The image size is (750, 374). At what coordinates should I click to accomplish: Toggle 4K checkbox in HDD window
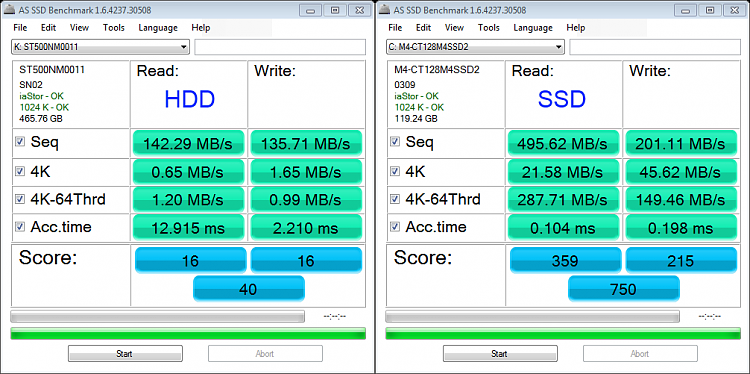20,171
